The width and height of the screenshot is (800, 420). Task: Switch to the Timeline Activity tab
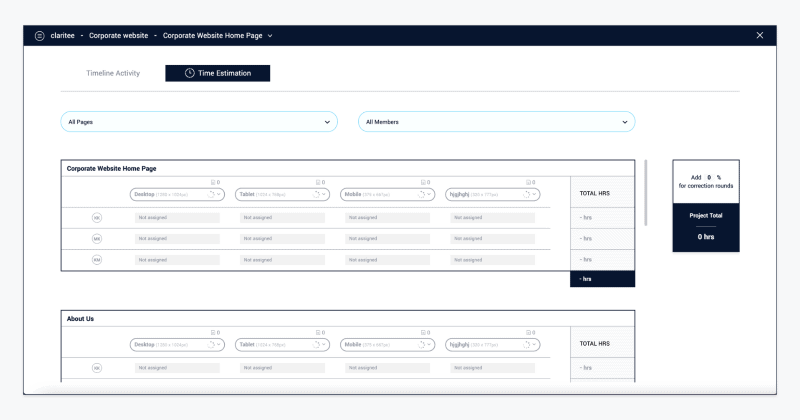113,73
